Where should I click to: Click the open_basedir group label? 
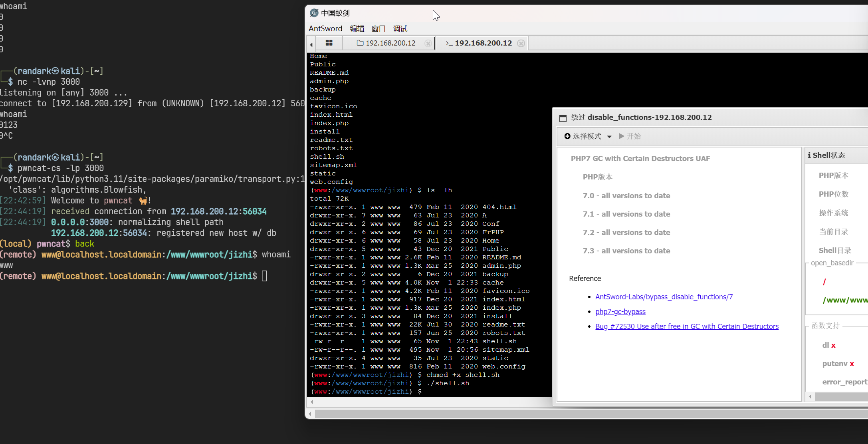click(x=832, y=263)
